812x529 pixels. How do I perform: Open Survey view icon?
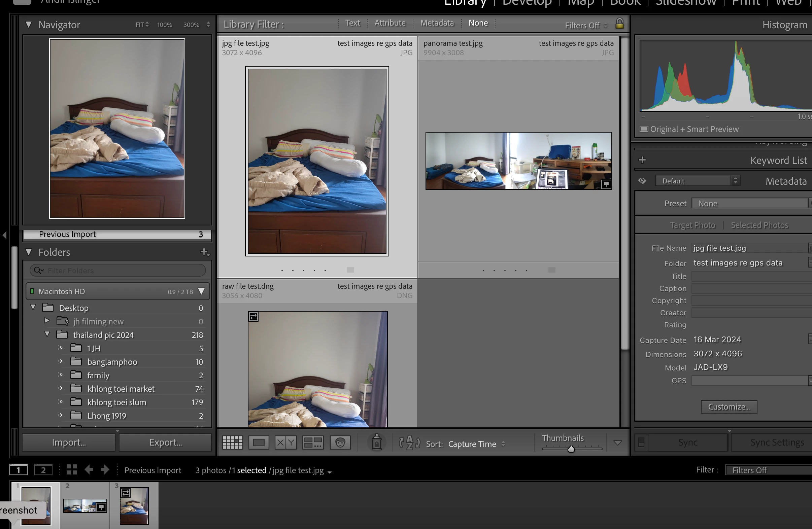(x=313, y=443)
